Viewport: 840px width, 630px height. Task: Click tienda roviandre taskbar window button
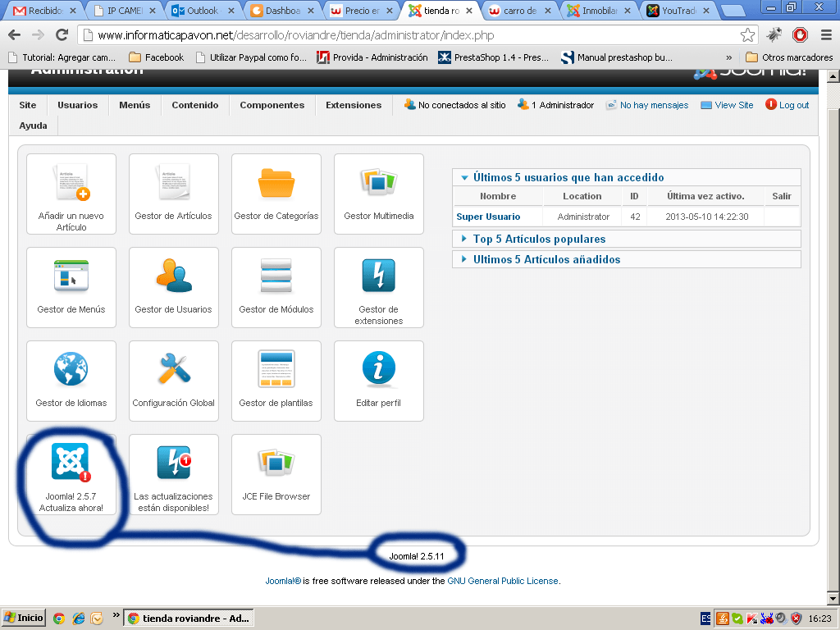pyautogui.click(x=189, y=619)
